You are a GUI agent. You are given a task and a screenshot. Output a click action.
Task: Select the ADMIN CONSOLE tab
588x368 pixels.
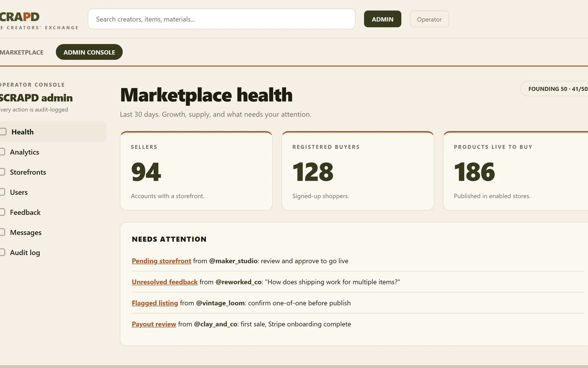(89, 52)
